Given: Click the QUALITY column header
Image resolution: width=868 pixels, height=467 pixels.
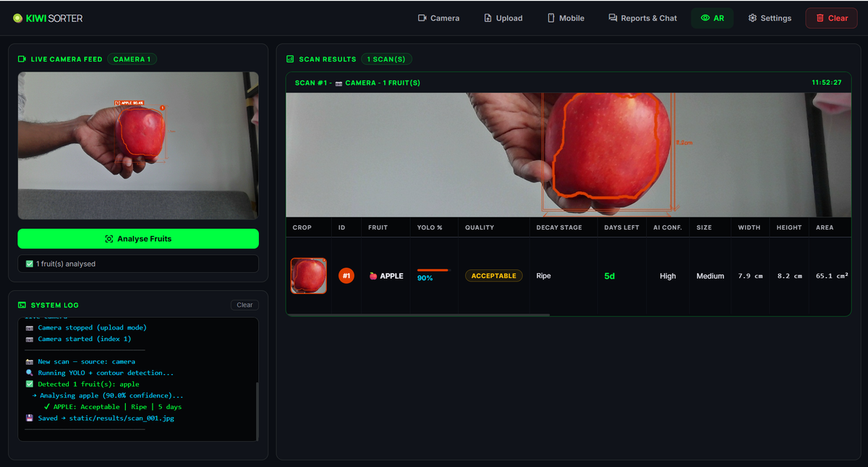Looking at the screenshot, I should coord(480,227).
